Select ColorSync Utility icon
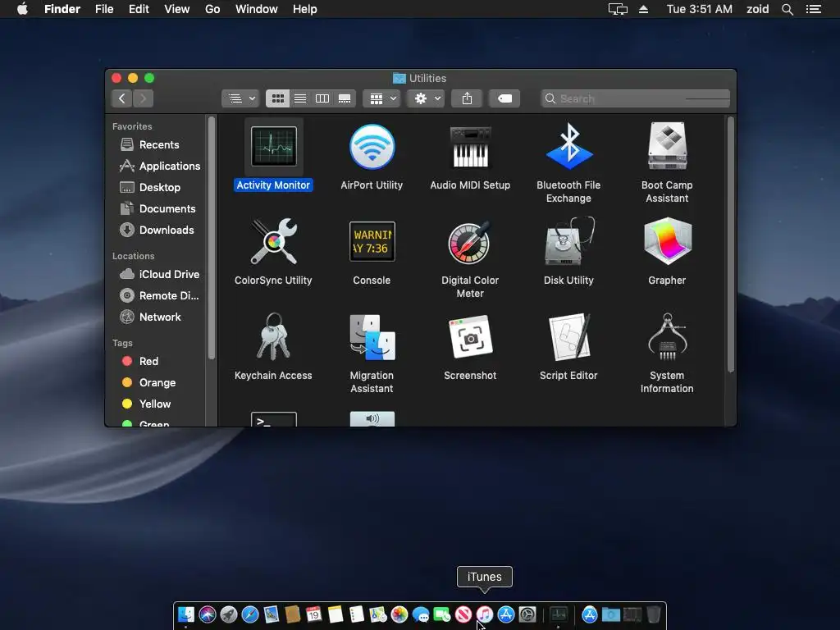 [273, 241]
